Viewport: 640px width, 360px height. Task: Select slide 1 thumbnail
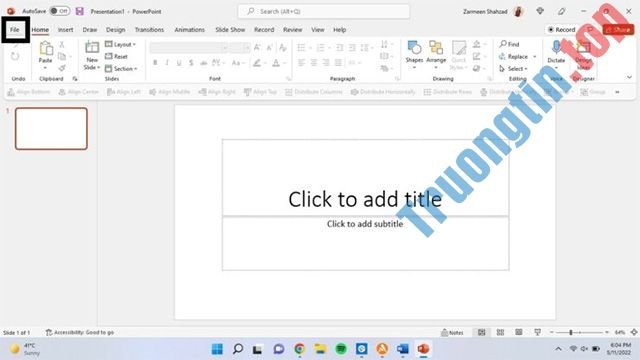pyautogui.click(x=51, y=129)
